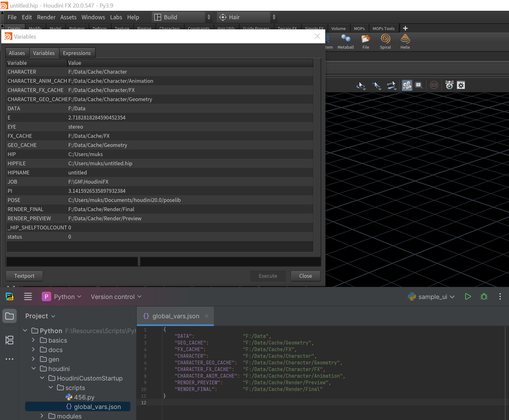The width and height of the screenshot is (509, 420).
Task: Click the camera orient select tool icon
Action: pos(392,85)
